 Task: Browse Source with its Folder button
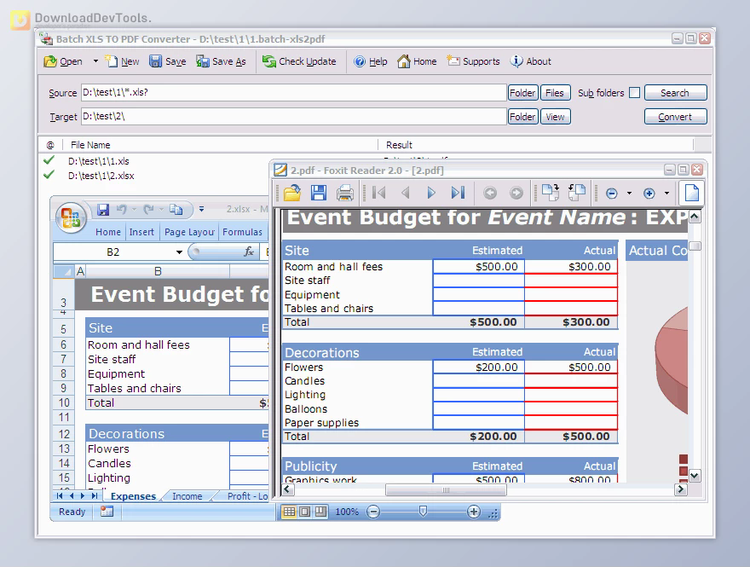(522, 92)
